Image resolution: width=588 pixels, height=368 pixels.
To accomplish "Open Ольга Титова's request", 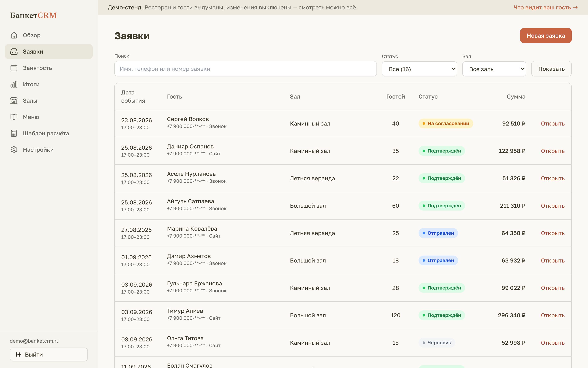I will click(x=552, y=343).
